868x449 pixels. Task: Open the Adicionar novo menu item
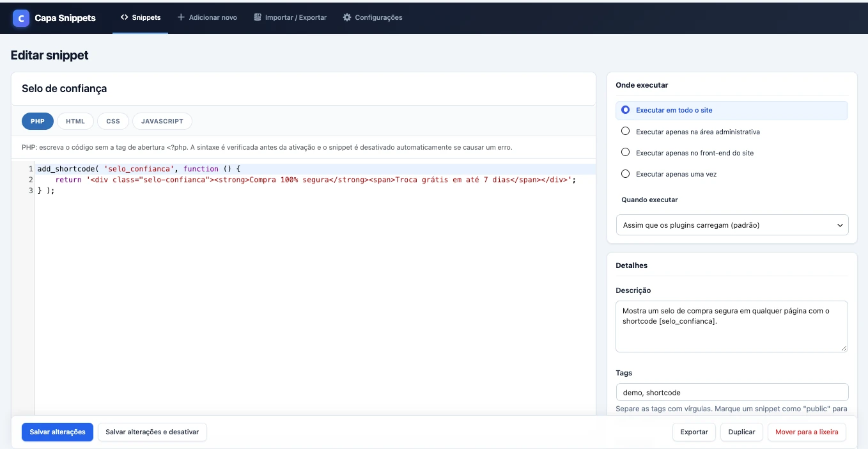[207, 17]
